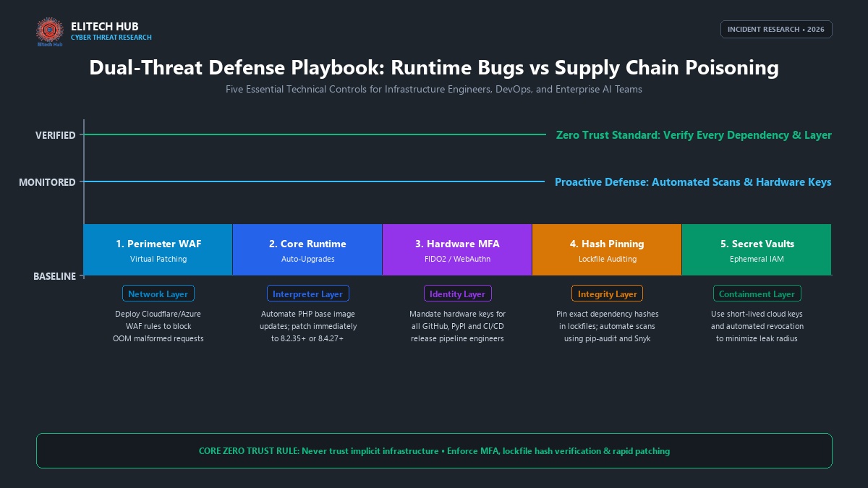Screen dimensions: 868x488
Task: Click the Five Essential Technical Controls subtitle
Action: (x=434, y=90)
